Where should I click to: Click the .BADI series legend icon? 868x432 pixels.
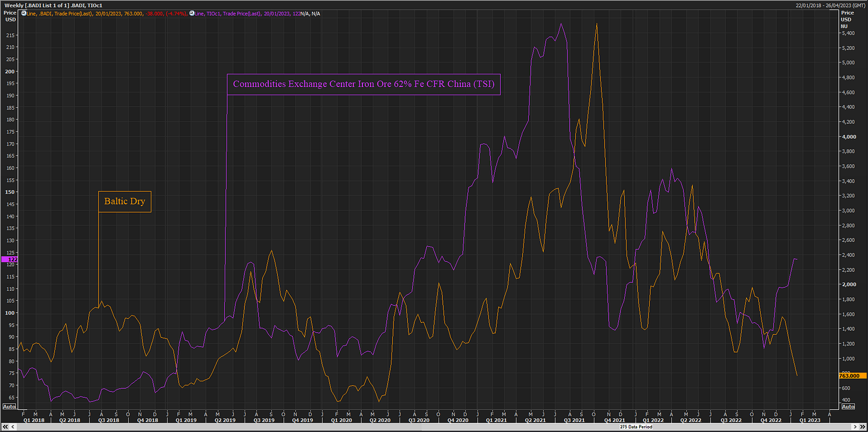24,13
